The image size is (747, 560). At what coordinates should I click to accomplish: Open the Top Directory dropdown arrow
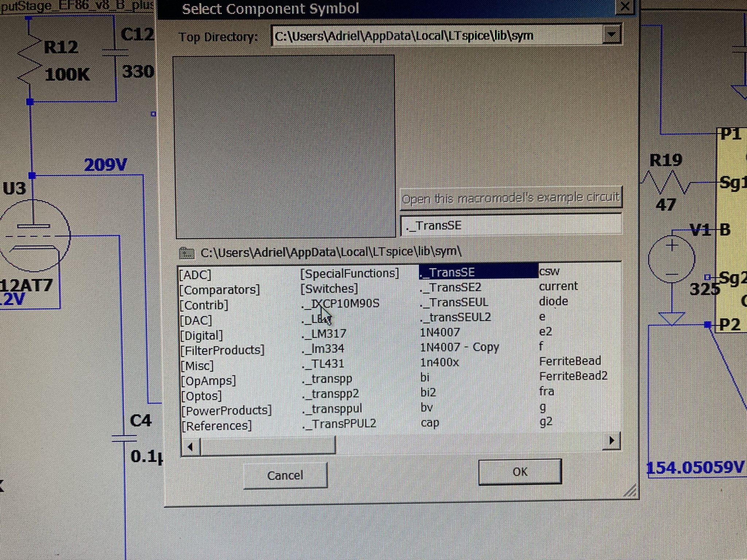[612, 35]
